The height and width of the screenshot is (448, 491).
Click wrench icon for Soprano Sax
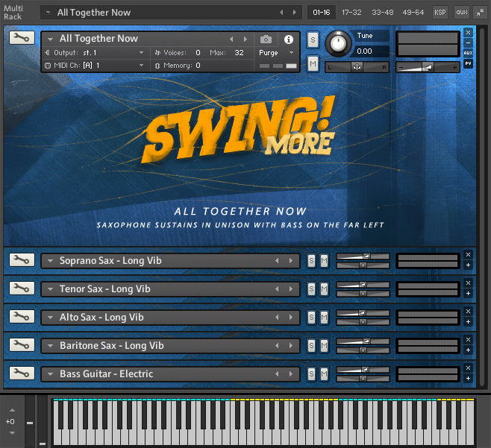(x=22, y=260)
